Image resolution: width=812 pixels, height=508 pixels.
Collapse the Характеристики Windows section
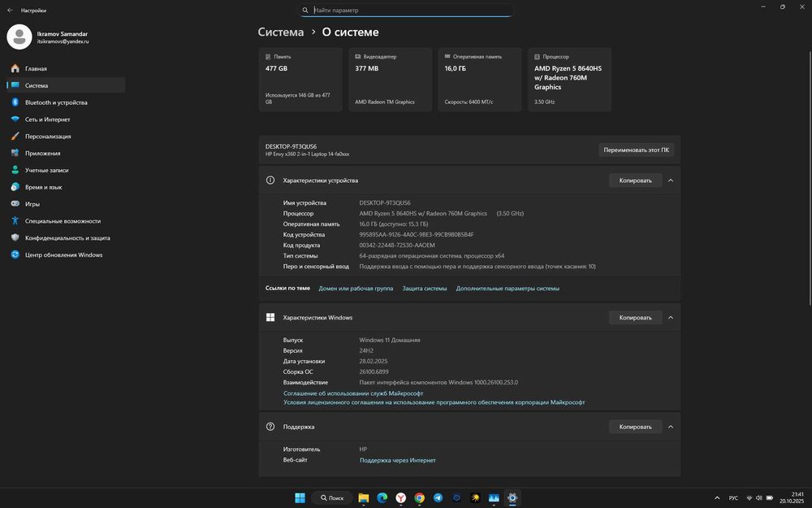pos(670,318)
